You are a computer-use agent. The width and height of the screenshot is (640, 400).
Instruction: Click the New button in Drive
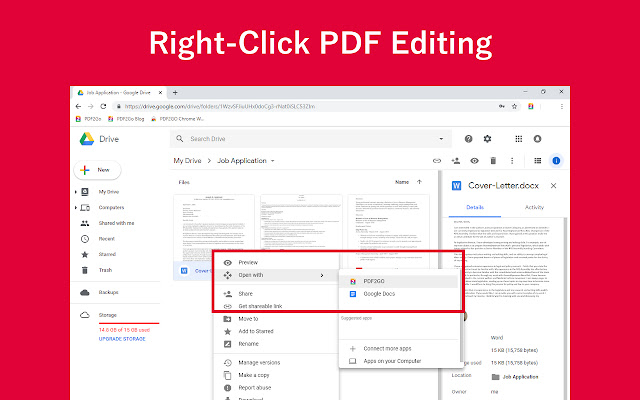[97, 170]
